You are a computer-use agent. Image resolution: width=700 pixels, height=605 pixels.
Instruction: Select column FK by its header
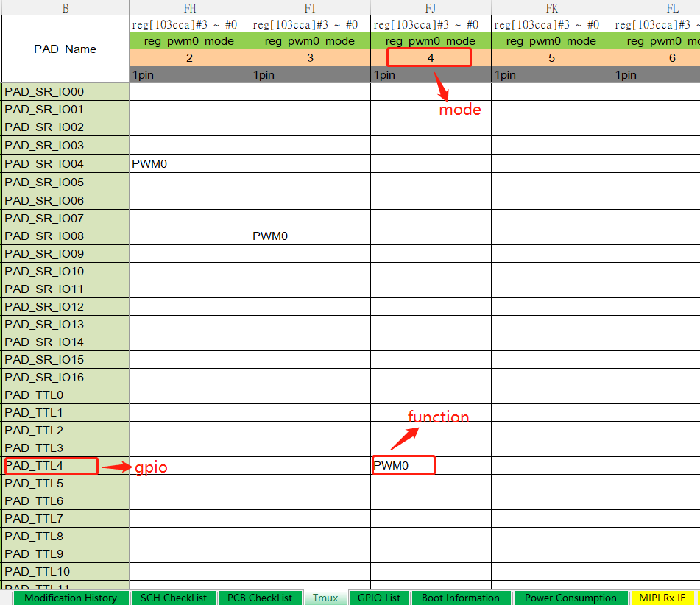(x=551, y=8)
